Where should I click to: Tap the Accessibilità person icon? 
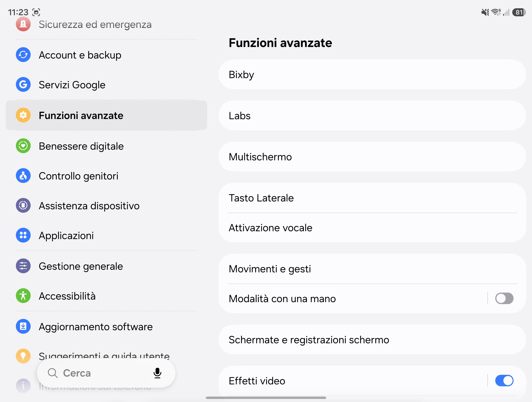[x=23, y=296]
